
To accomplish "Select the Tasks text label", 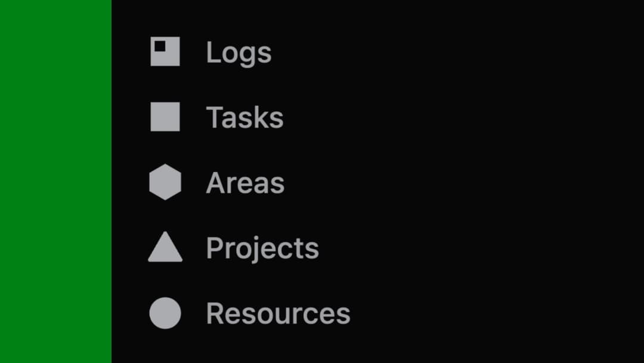I will coord(244,117).
